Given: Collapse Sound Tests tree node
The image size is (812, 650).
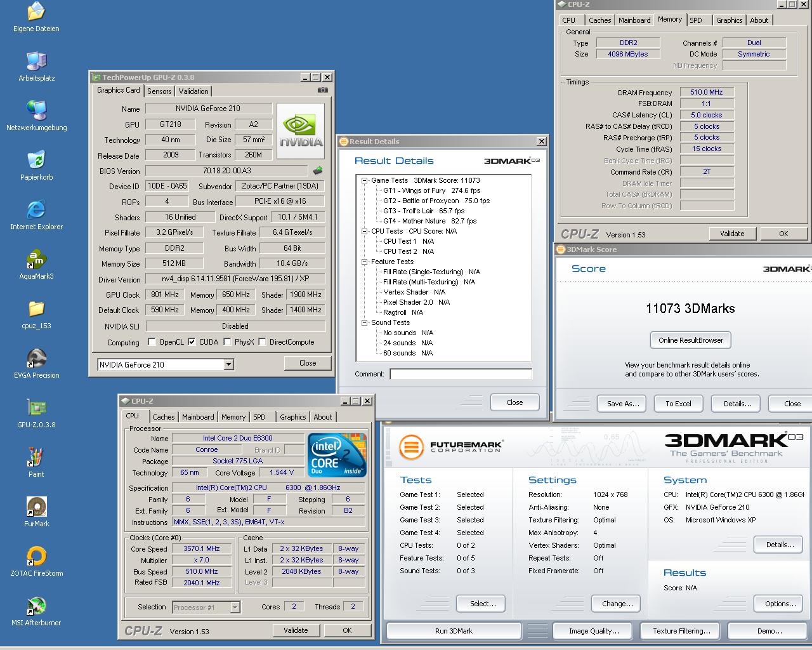Looking at the screenshot, I should click(365, 322).
